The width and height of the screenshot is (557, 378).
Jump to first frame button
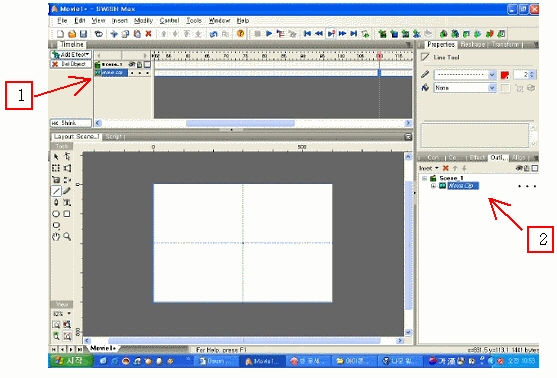click(307, 34)
